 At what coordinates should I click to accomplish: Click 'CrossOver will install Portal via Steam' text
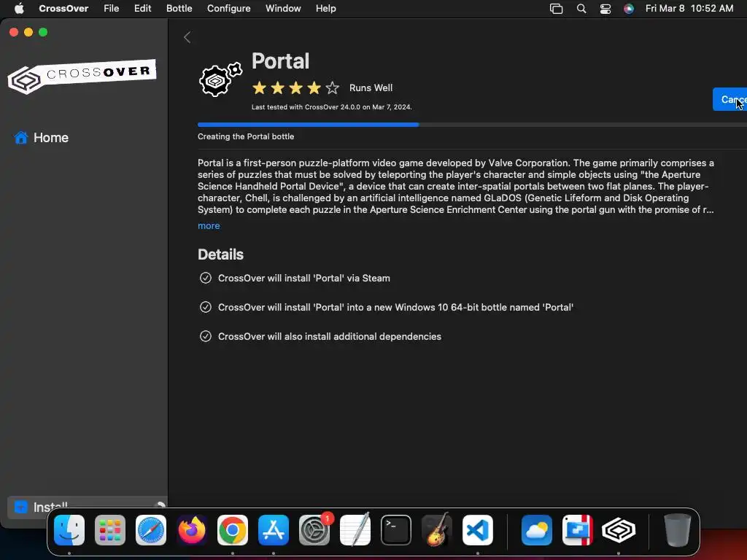click(304, 278)
